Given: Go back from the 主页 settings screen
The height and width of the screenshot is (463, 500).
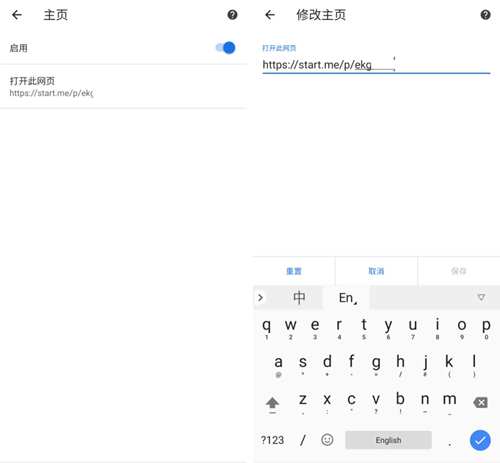Looking at the screenshot, I should 17,15.
